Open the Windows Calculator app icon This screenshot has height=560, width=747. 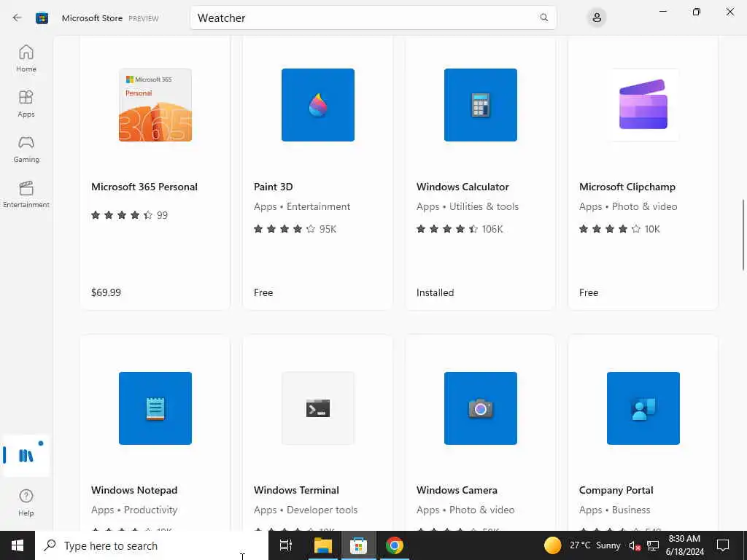[x=480, y=105]
